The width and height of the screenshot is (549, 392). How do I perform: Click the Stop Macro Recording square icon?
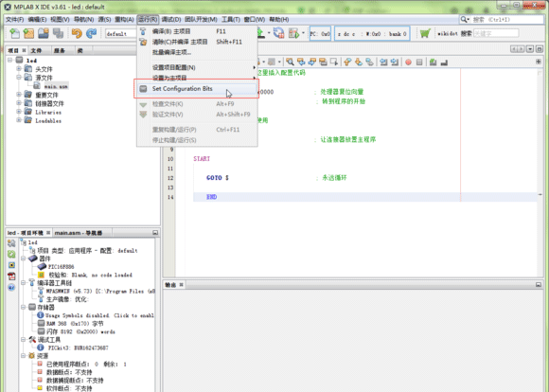pos(419,62)
